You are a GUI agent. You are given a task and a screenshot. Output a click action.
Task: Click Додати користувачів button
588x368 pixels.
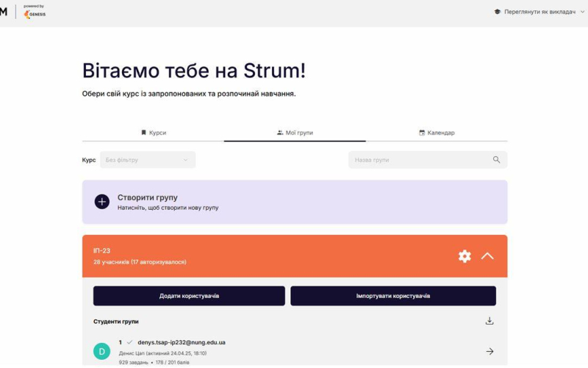point(189,296)
